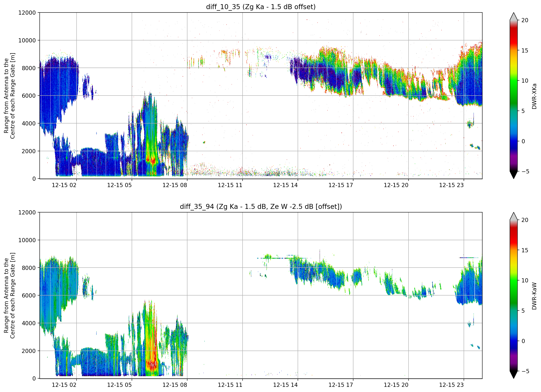
Task: Click the upper arrow of DWR-XKa colorbar
Action: [514, 16]
